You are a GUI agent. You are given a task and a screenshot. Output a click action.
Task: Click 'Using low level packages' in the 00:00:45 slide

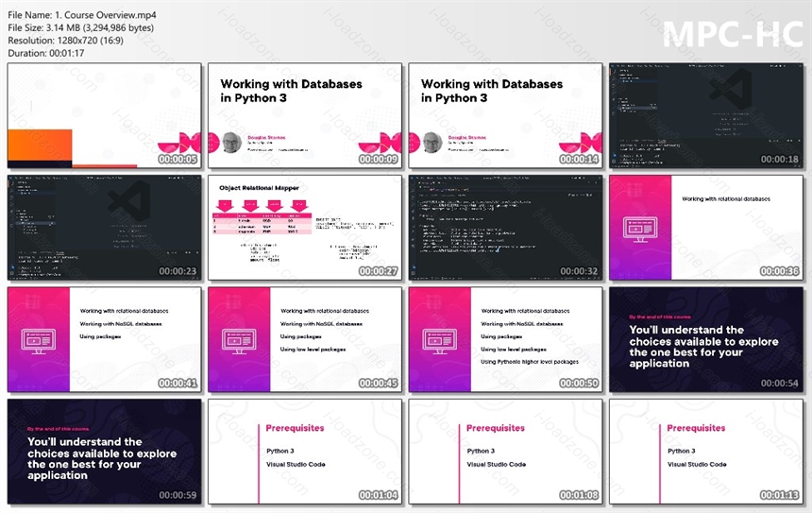coord(313,350)
